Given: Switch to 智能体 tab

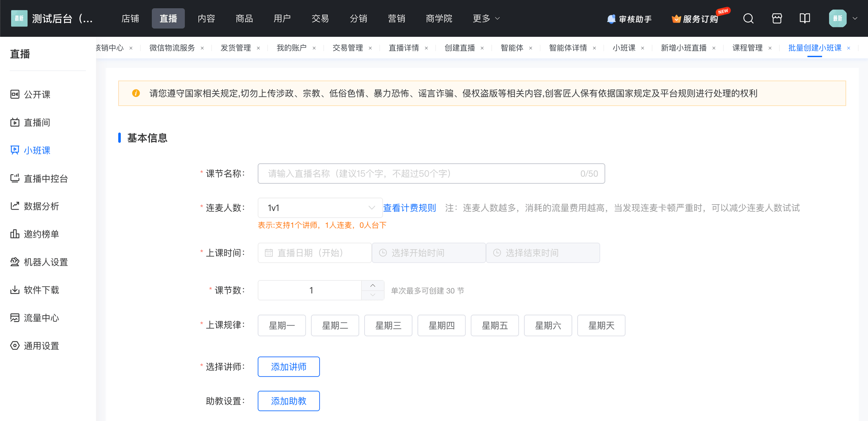Looking at the screenshot, I should [512, 48].
